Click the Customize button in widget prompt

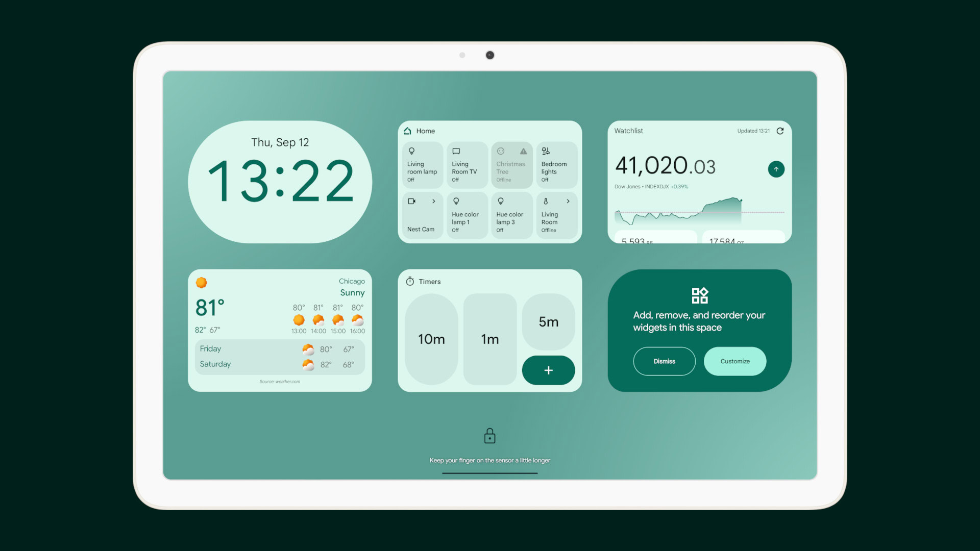coord(734,361)
